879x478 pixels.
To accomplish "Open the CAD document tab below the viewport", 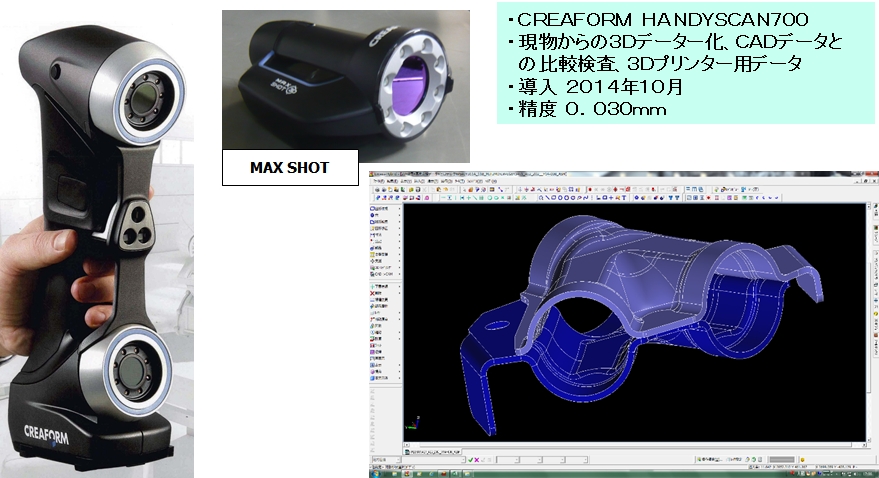I will [433, 452].
